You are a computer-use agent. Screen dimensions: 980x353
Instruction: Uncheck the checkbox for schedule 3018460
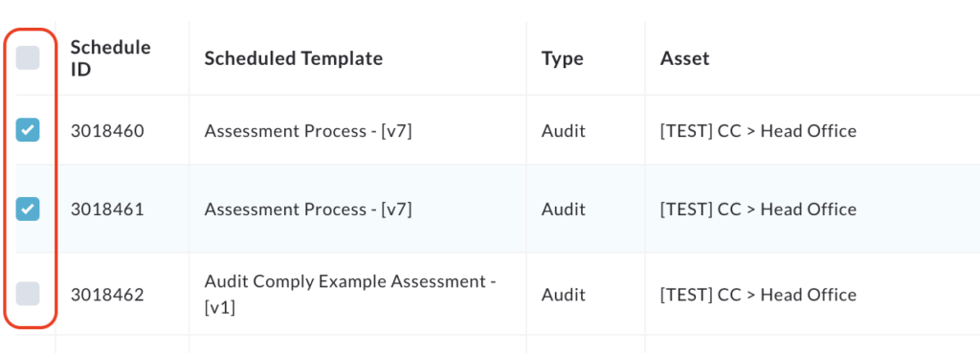(x=28, y=130)
